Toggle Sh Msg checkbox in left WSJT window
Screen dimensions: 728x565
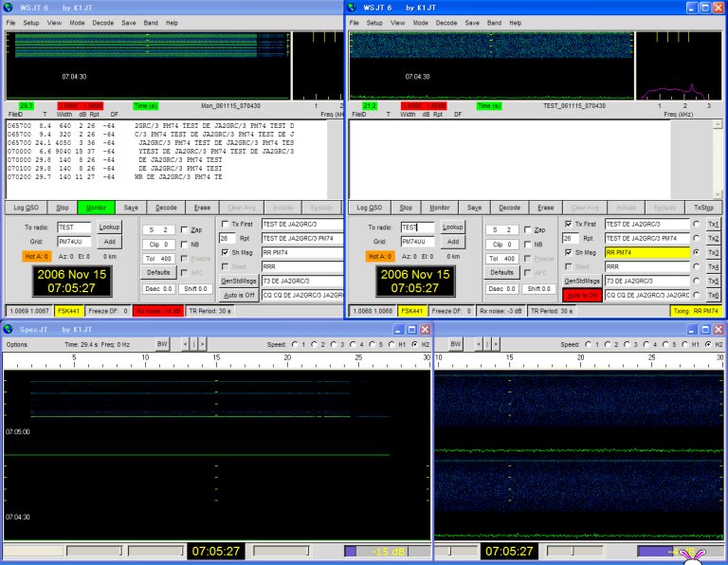point(226,252)
